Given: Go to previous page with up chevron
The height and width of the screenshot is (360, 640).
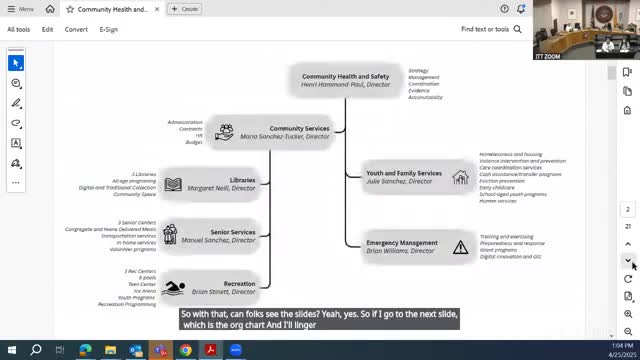Looking at the screenshot, I should [628, 244].
